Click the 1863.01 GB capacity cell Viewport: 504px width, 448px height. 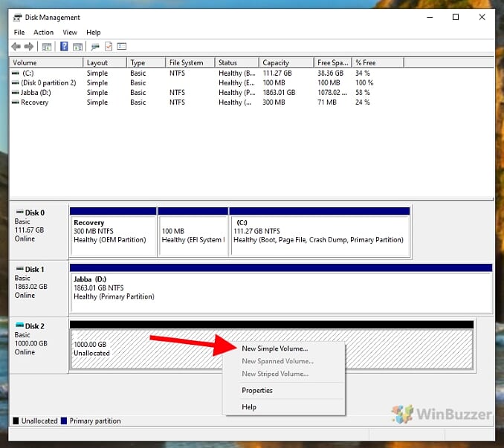[279, 92]
